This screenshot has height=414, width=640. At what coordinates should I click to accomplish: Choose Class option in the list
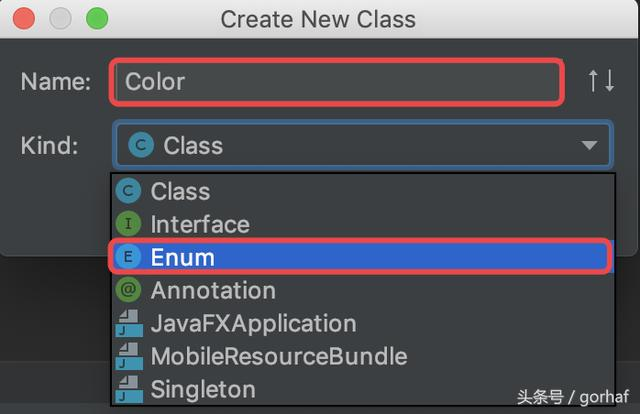point(180,191)
